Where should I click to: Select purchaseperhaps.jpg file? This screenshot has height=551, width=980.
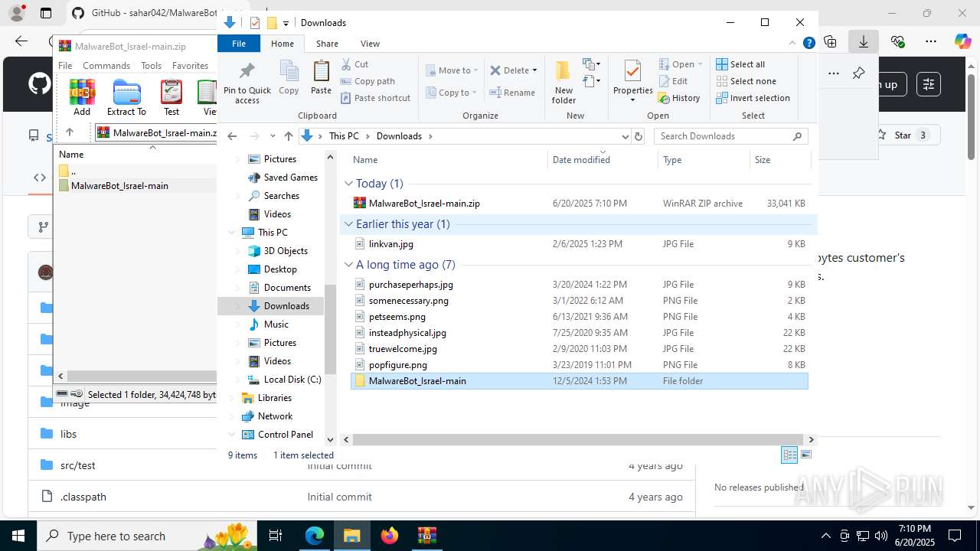point(579,285)
